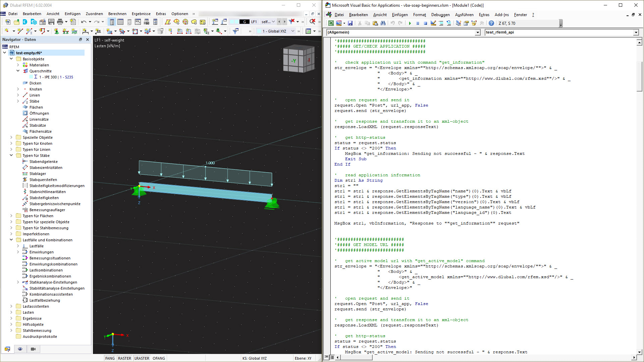Run the VBA macro with play button
Screen dimensions: 644x362
pyautogui.click(x=410, y=23)
